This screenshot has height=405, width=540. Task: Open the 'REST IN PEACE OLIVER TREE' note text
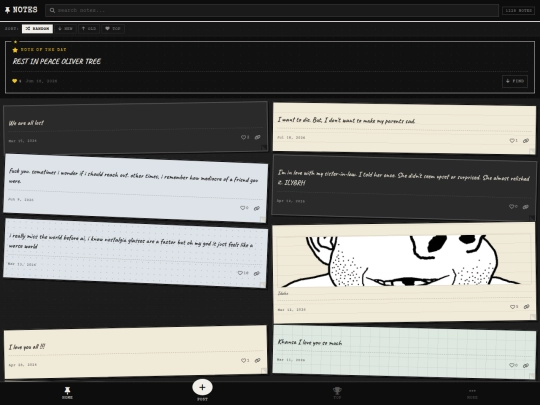57,61
